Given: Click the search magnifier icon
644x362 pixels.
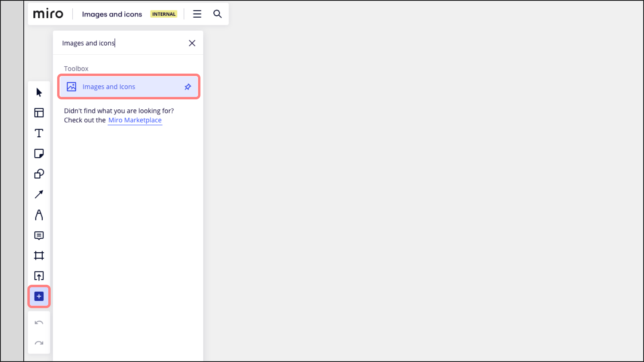Looking at the screenshot, I should [217, 14].
